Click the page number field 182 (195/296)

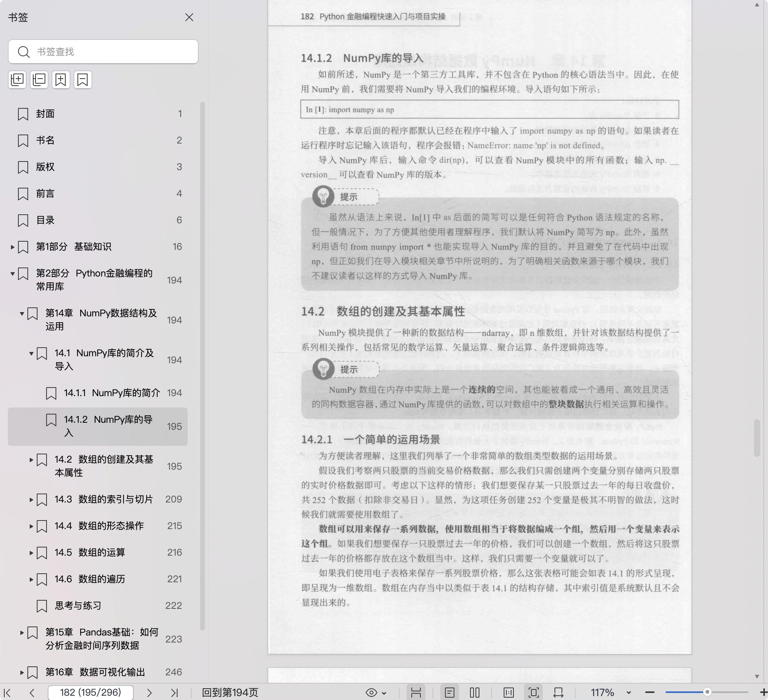tap(90, 692)
